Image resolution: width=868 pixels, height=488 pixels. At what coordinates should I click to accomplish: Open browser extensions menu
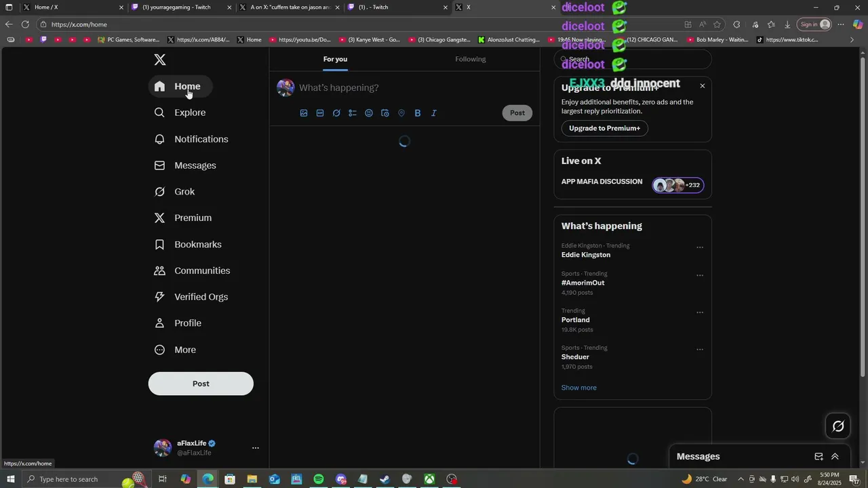pyautogui.click(x=736, y=24)
